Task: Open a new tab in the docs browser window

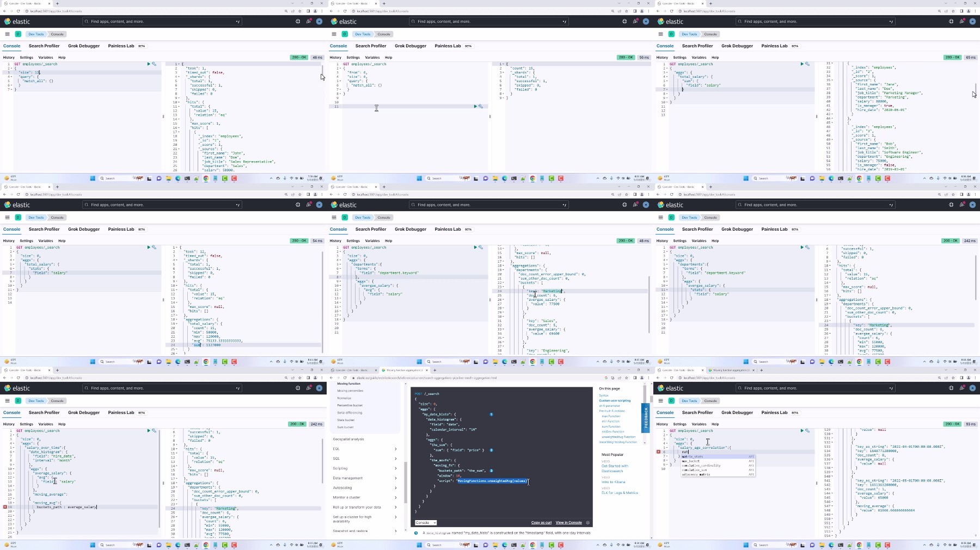Action: (434, 370)
